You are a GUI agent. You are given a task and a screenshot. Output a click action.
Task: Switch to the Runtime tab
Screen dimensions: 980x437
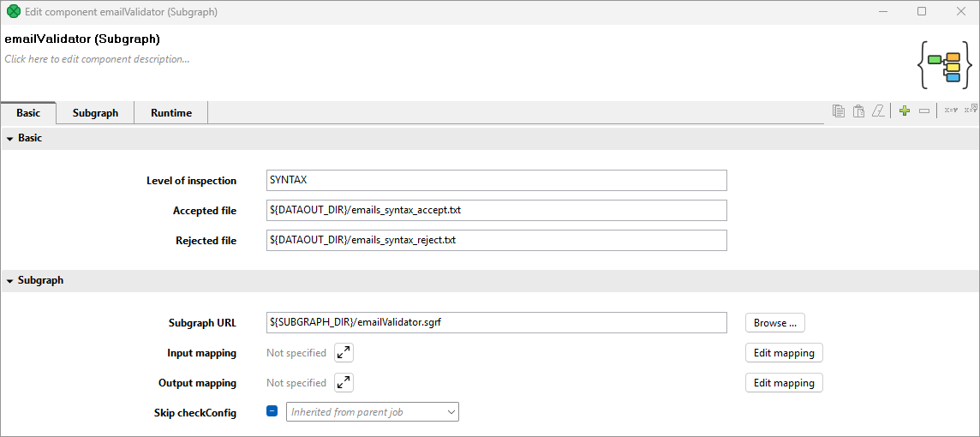(x=171, y=113)
